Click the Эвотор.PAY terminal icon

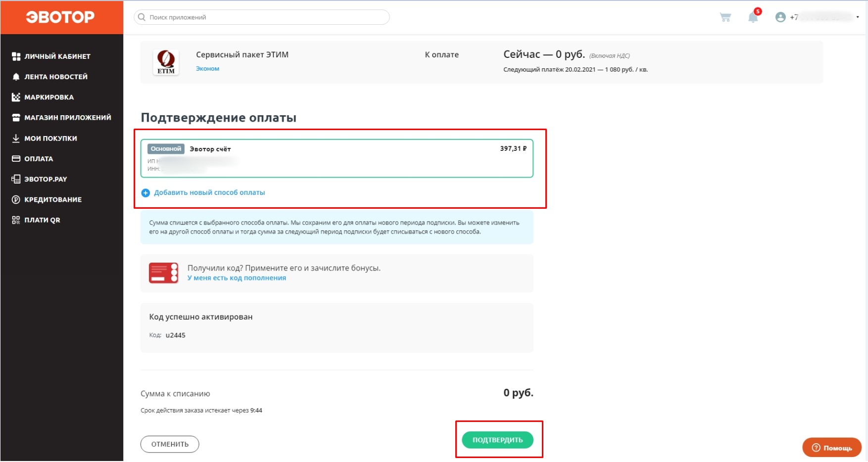pos(16,179)
